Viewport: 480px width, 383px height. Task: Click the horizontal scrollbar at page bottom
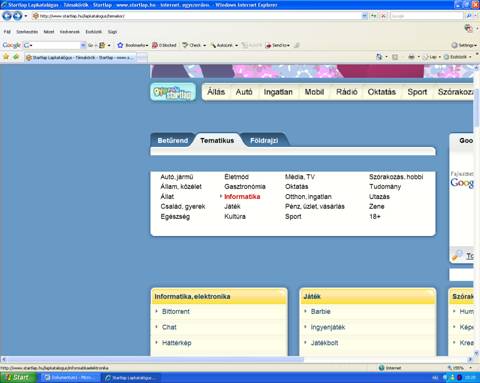(154, 359)
